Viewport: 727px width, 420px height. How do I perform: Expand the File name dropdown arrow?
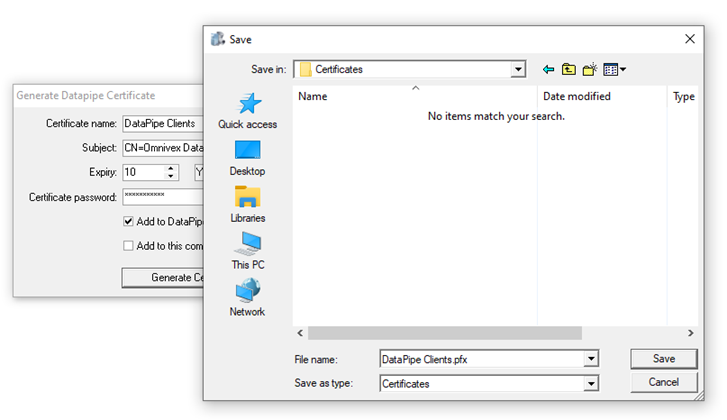(x=590, y=359)
